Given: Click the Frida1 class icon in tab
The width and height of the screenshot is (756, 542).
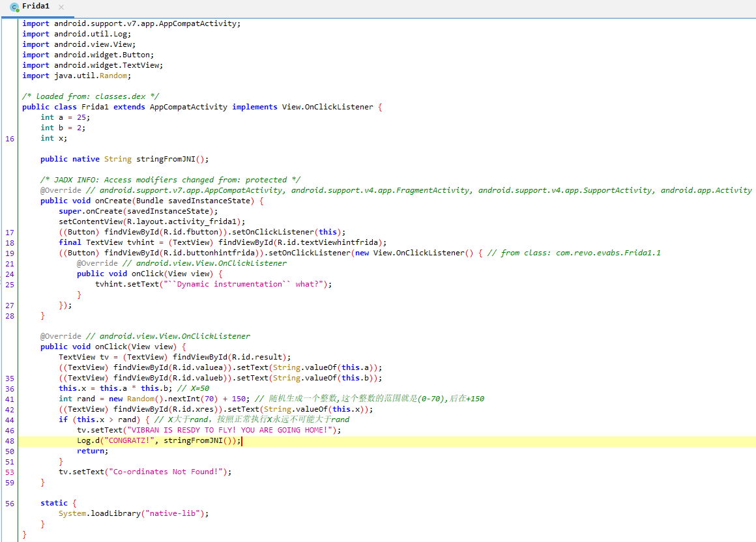Looking at the screenshot, I should point(14,7).
